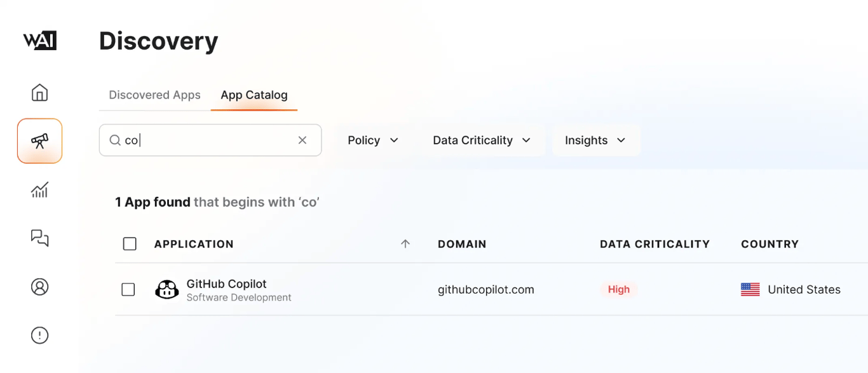
Task: Open the Home page from sidebar
Action: pyautogui.click(x=39, y=93)
